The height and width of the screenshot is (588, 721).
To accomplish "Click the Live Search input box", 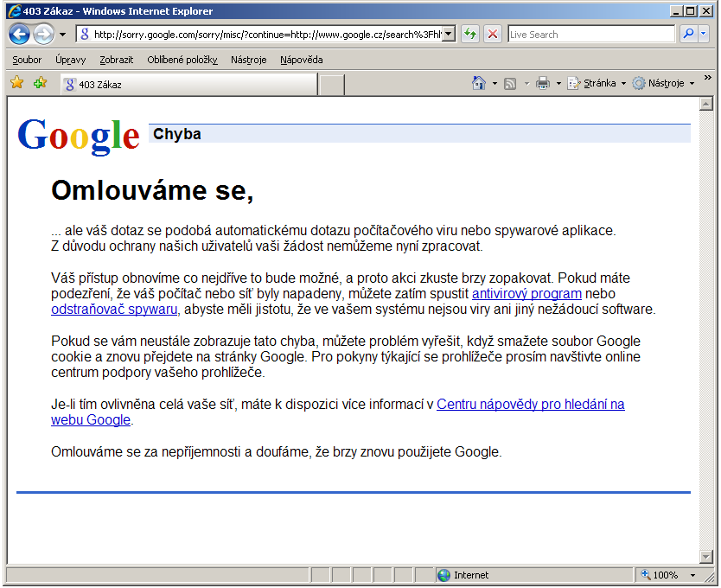I will point(591,34).
